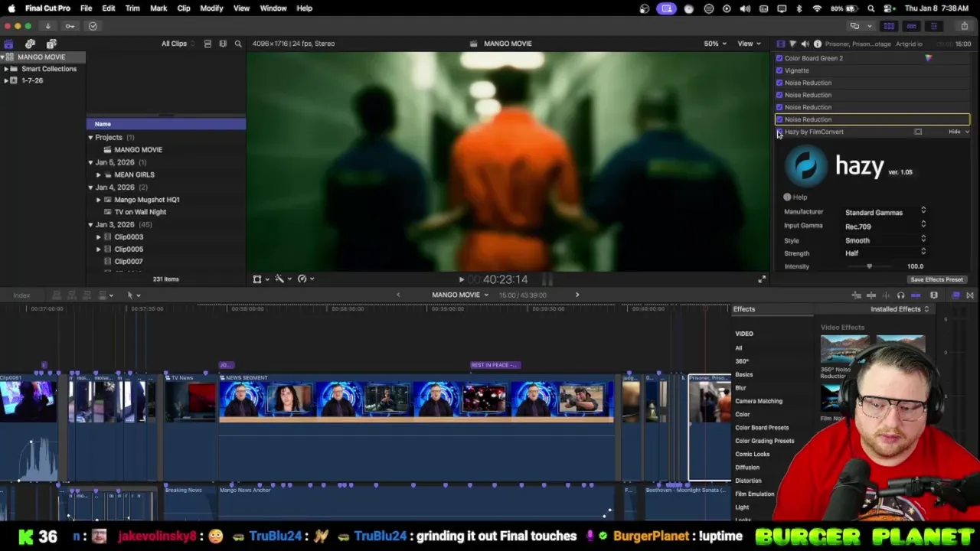Open the 50% zoom dropdown

pyautogui.click(x=715, y=44)
